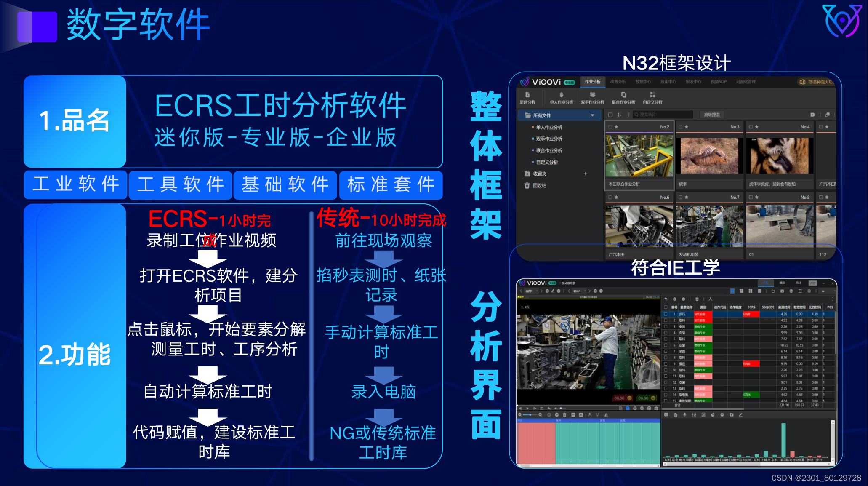Click the 双手作业分析 toolbar icon
Viewport: 868px width, 486px height.
592,95
